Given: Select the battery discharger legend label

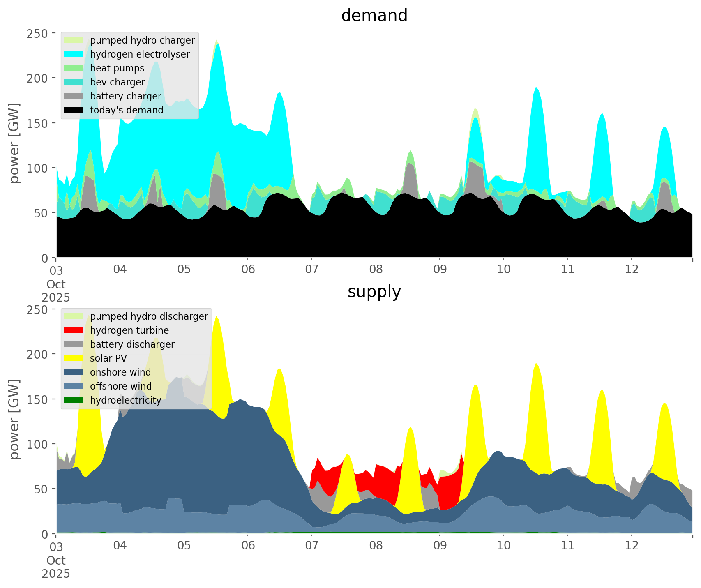Looking at the screenshot, I should [x=132, y=344].
